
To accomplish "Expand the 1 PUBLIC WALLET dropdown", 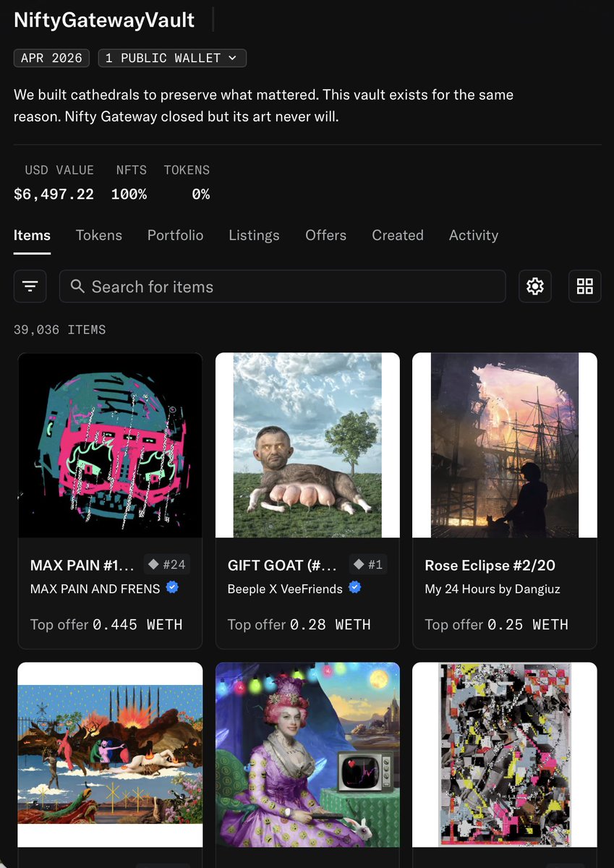I will (x=172, y=58).
